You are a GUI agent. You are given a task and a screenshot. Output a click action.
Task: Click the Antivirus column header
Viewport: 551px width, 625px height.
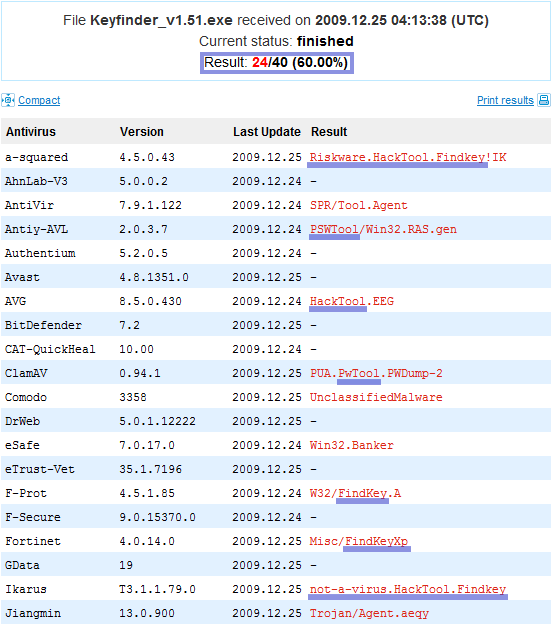[x=31, y=132]
